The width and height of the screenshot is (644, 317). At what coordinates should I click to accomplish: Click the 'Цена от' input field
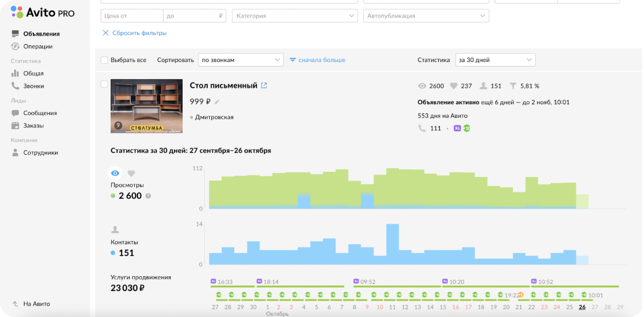[132, 16]
